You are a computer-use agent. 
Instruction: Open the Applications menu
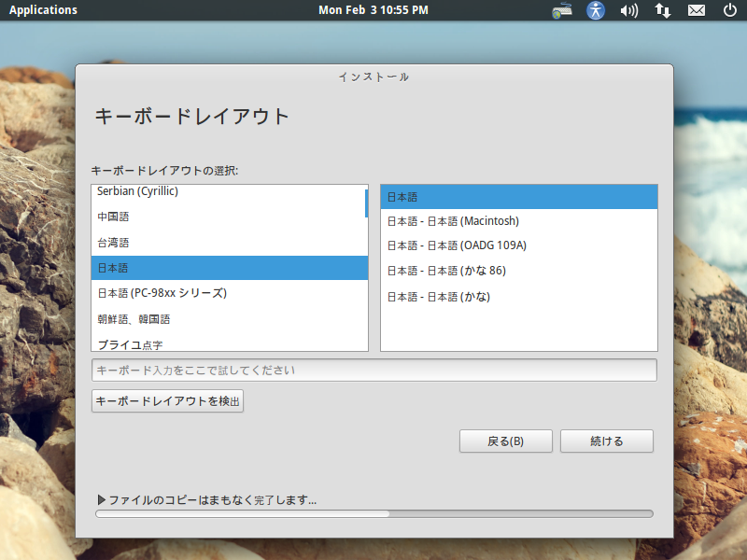tap(43, 10)
